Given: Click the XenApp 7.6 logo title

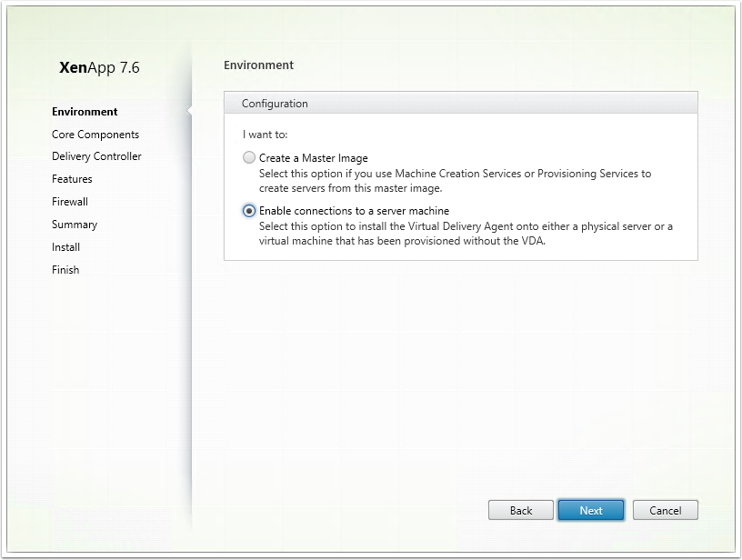Looking at the screenshot, I should point(99,67).
